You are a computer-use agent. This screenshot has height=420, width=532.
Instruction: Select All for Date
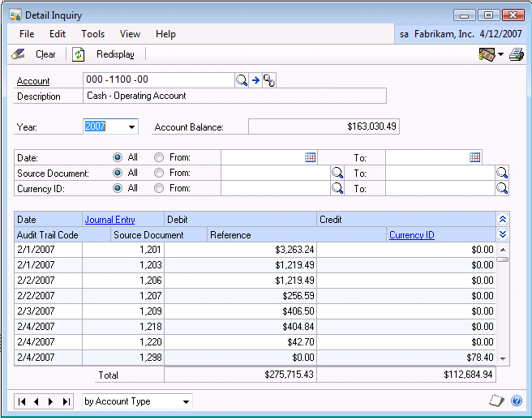point(118,157)
